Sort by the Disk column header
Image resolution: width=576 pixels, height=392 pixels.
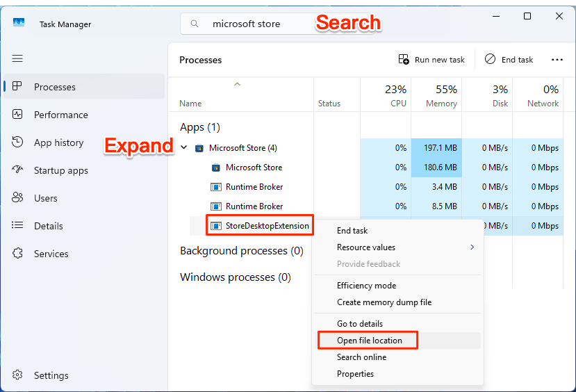point(487,95)
